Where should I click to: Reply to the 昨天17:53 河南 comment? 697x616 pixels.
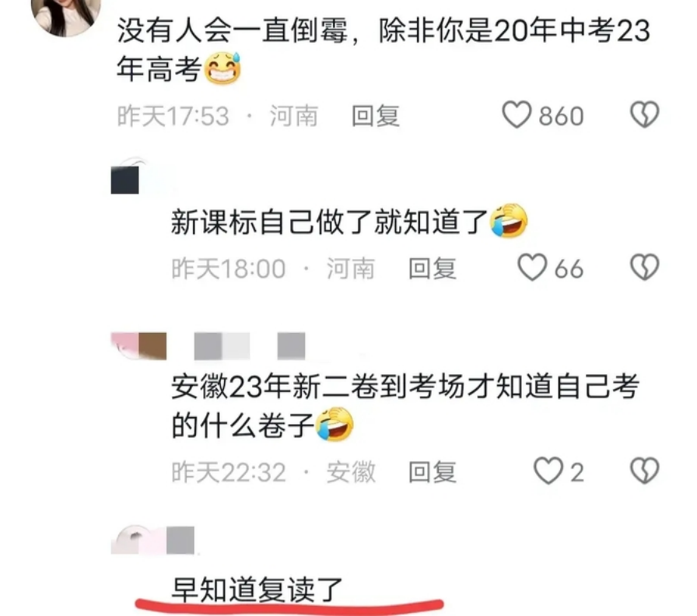375,116
